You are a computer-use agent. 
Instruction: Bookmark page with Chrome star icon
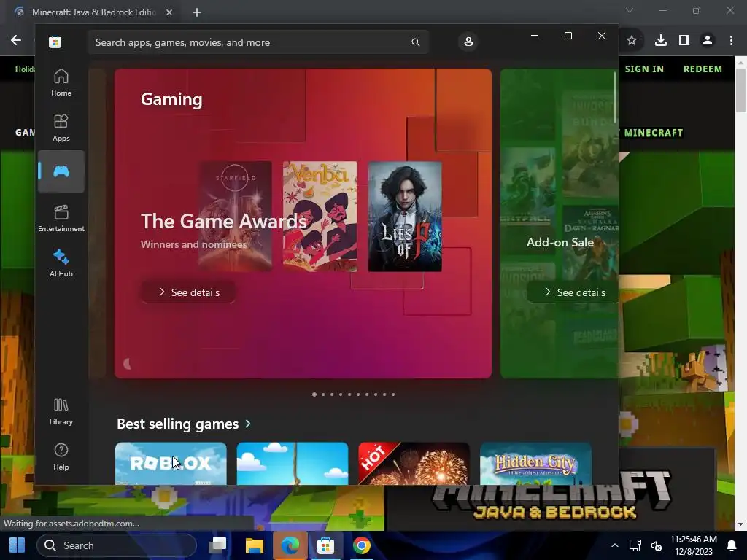[x=632, y=41]
